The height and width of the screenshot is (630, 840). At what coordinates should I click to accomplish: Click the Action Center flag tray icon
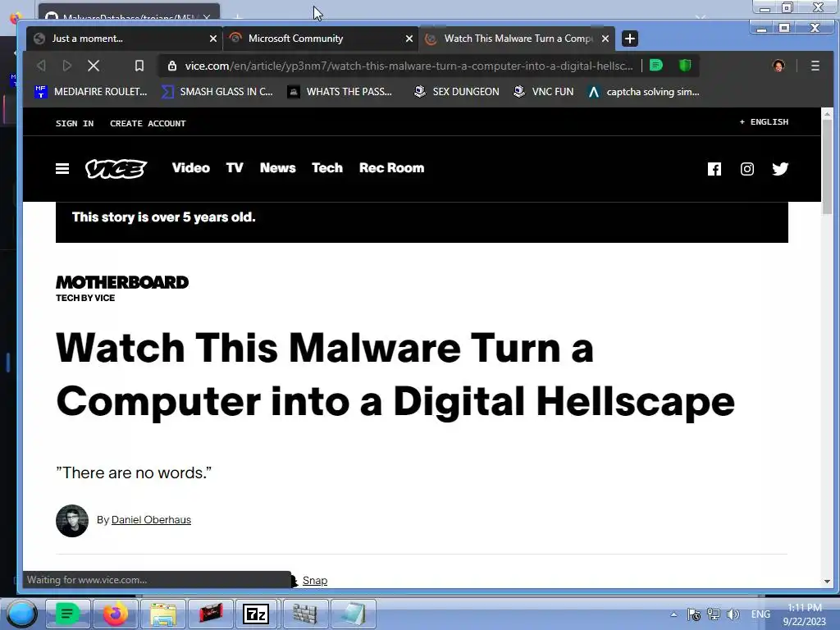click(694, 614)
